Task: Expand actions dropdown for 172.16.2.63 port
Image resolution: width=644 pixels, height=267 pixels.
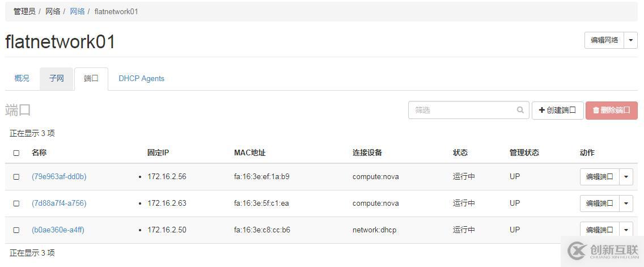Action: 626,204
